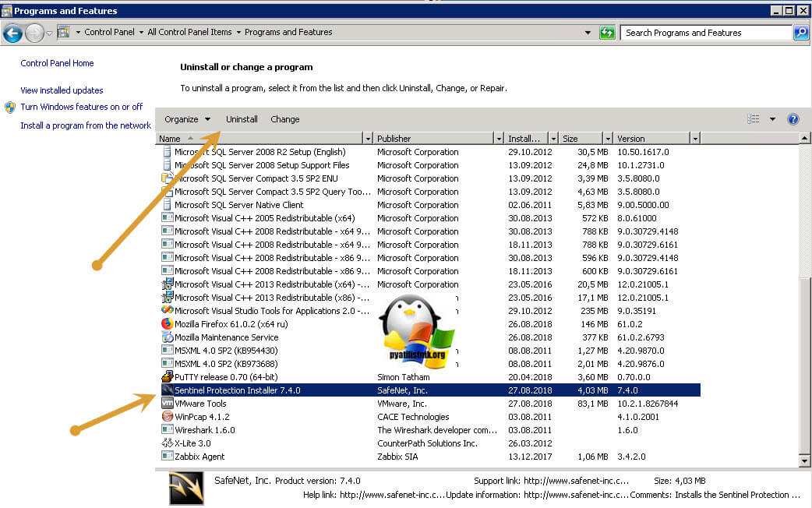The width and height of the screenshot is (812, 508).
Task: Select the CACE Technologies publisher cell
Action: pyautogui.click(x=413, y=417)
